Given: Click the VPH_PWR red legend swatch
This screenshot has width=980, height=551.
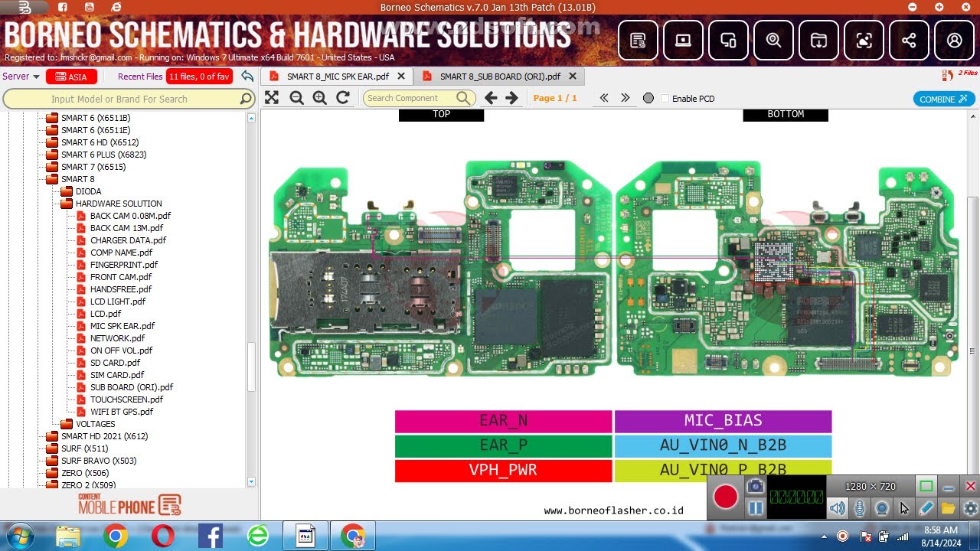Looking at the screenshot, I should tap(504, 470).
